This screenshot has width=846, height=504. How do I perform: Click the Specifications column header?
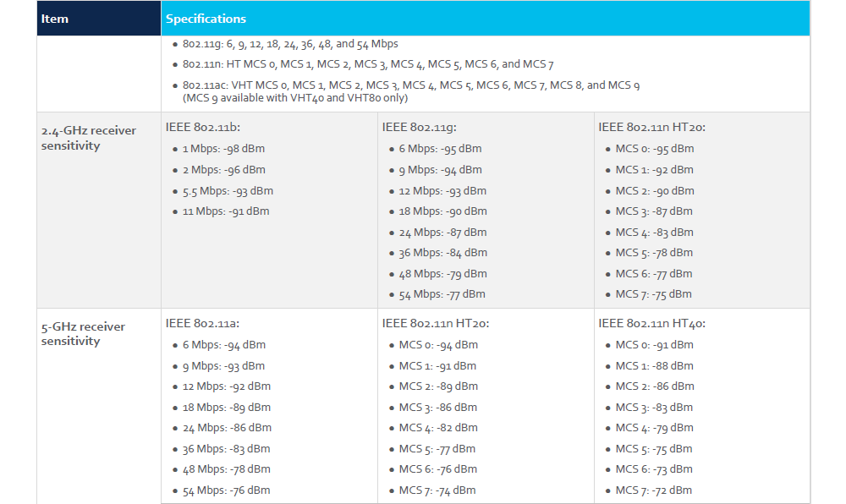point(206,19)
